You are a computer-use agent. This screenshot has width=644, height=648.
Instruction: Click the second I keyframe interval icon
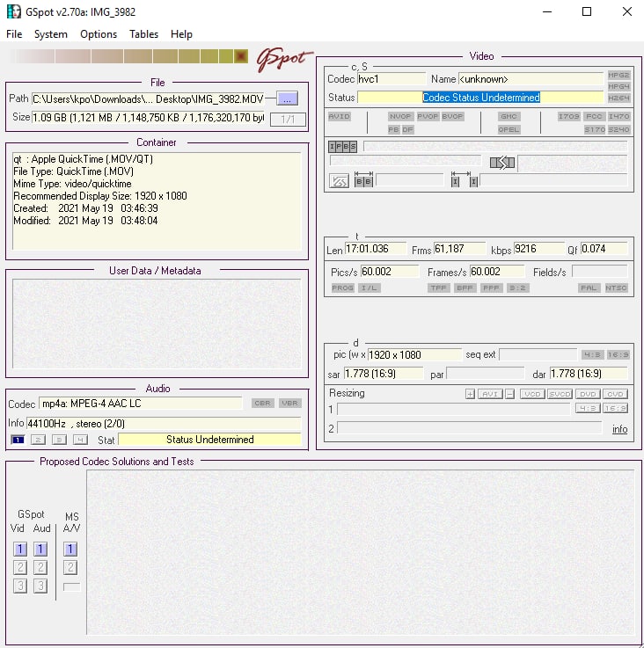[473, 181]
